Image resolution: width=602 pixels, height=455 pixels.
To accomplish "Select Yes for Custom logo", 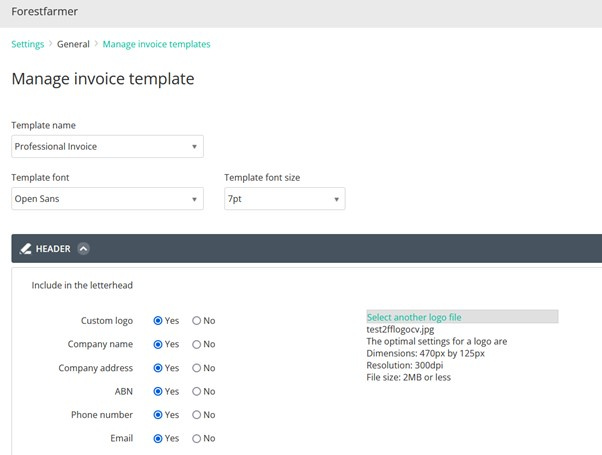I will (158, 321).
